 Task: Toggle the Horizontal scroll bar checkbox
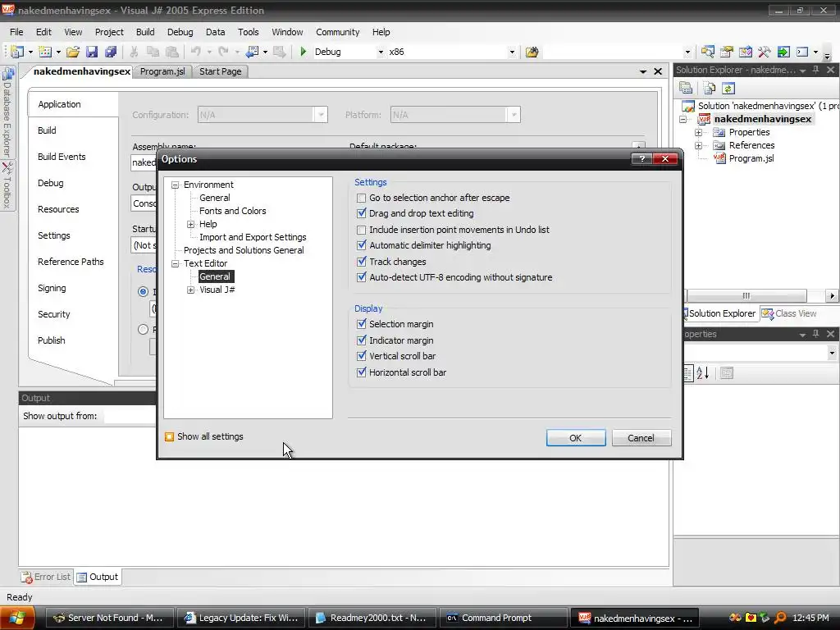[x=362, y=372]
